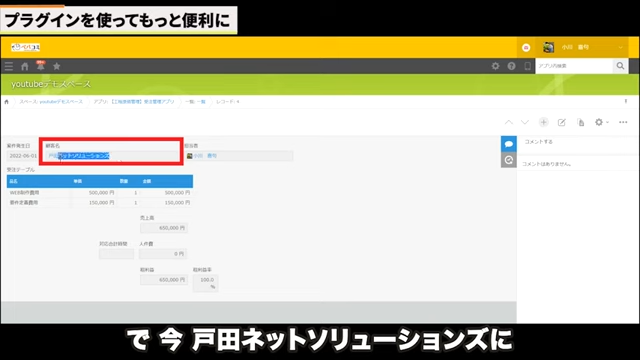Click the 2022-06-01 date value

pos(23,156)
